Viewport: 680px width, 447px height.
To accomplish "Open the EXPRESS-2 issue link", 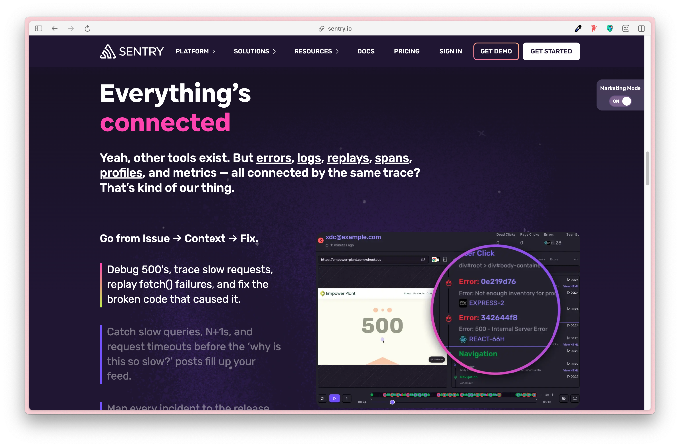I will 486,303.
